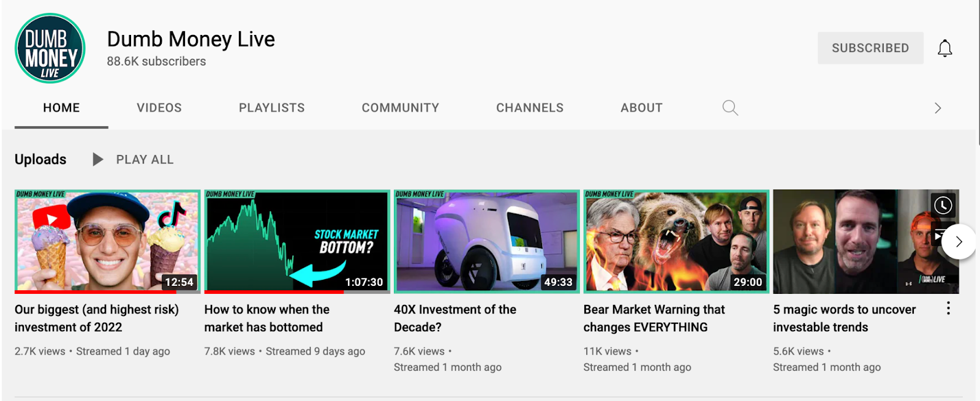Open the PLAYLISTS tab
Image resolution: width=980 pixels, height=401 pixels.
point(271,108)
